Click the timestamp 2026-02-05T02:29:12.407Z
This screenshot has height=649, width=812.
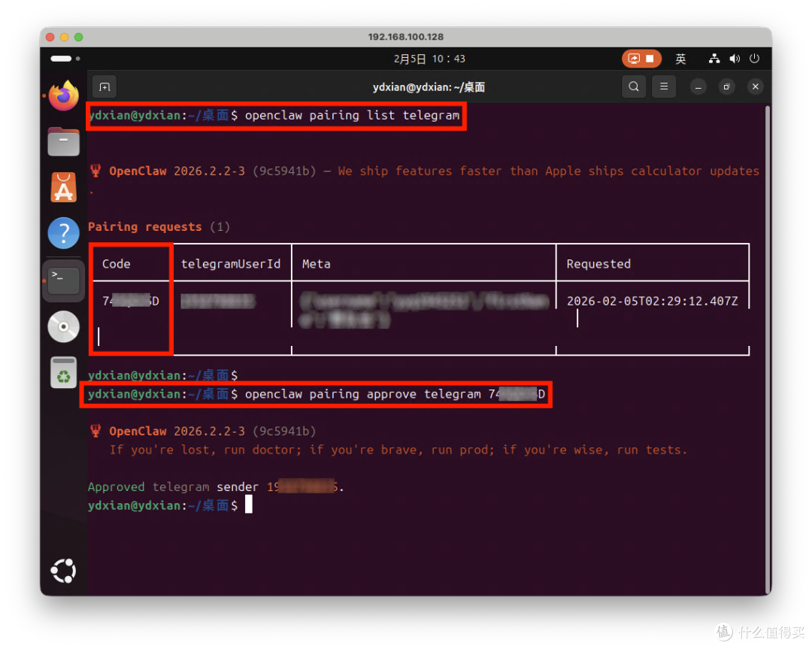652,301
